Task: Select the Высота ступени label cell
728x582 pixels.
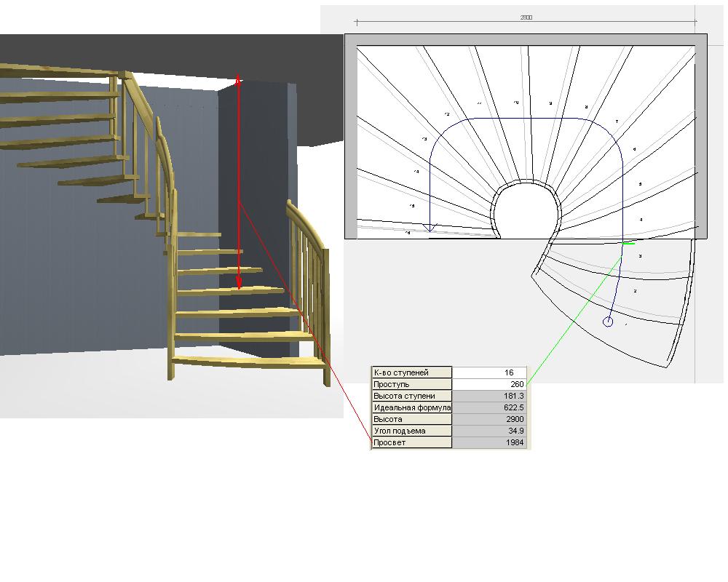Action: click(411, 396)
